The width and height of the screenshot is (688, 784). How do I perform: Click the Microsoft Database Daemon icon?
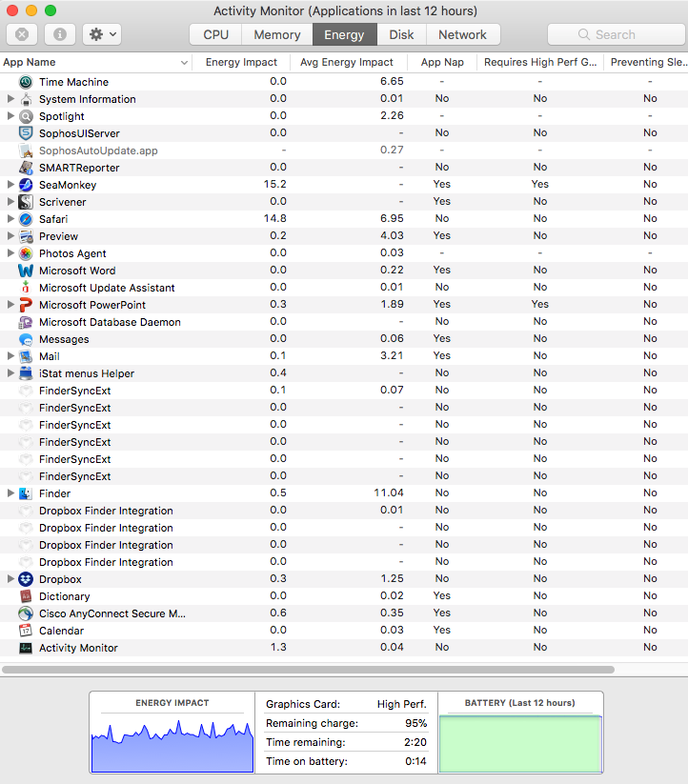pos(26,322)
